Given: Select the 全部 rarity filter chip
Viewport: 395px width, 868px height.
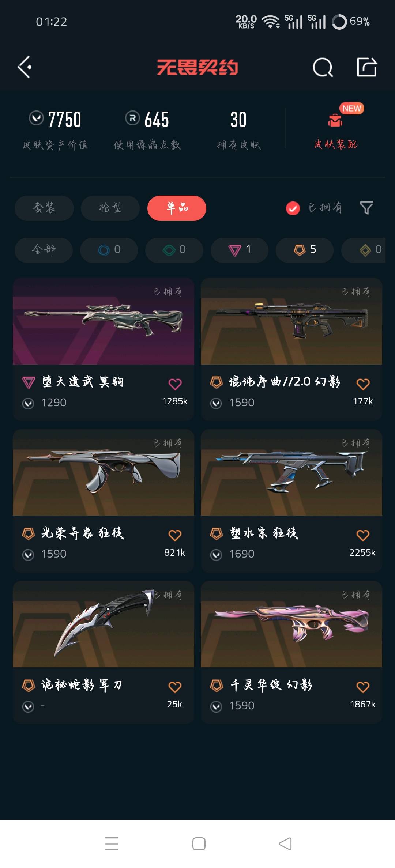Looking at the screenshot, I should [44, 250].
